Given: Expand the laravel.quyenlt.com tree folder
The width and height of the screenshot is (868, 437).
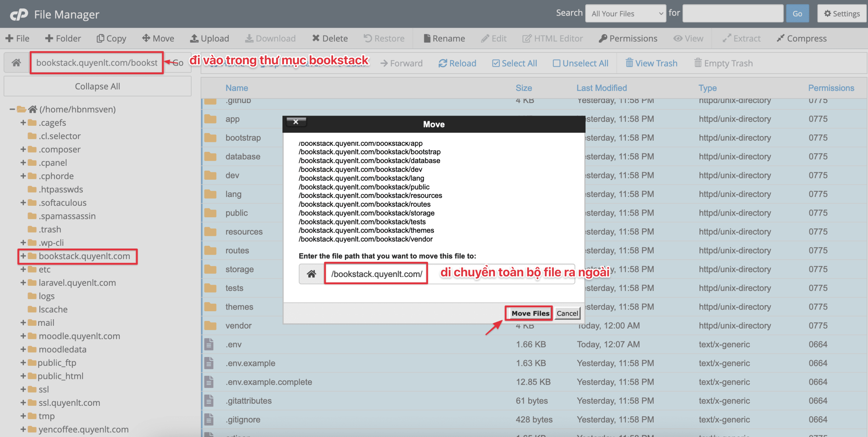Looking at the screenshot, I should tap(23, 282).
